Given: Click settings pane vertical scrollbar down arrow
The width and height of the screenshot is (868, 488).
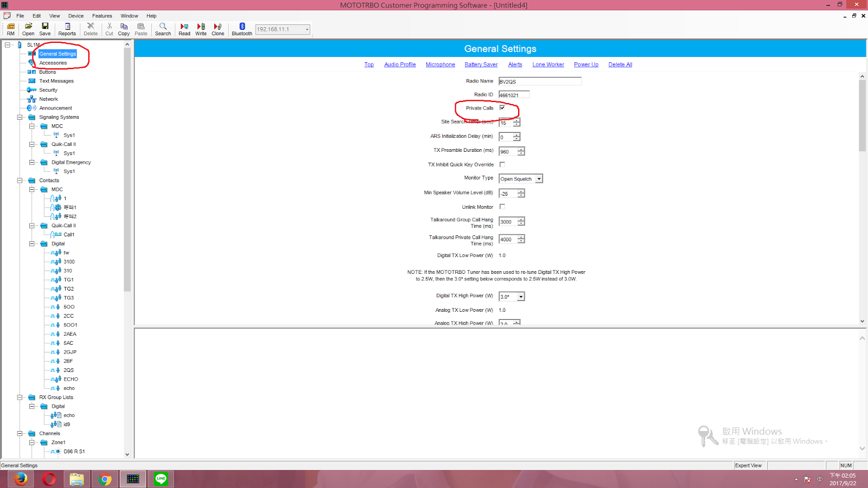Looking at the screenshot, I should (x=863, y=321).
